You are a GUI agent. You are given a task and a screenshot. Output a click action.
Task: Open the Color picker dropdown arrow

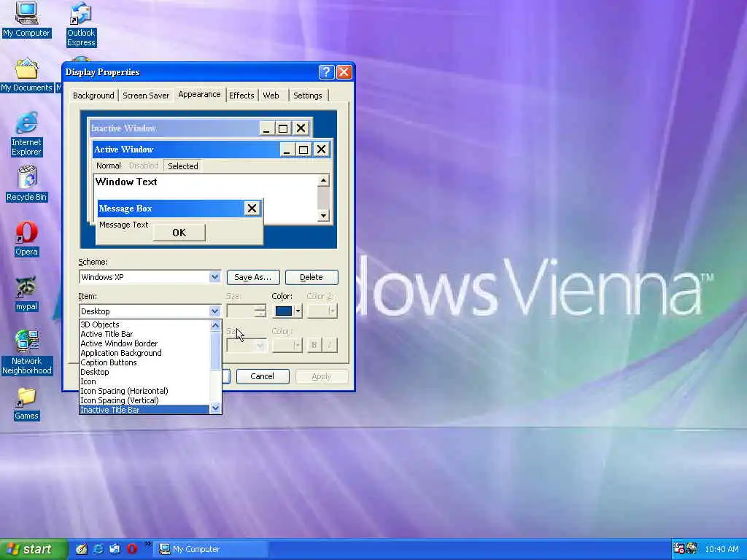[298, 311]
